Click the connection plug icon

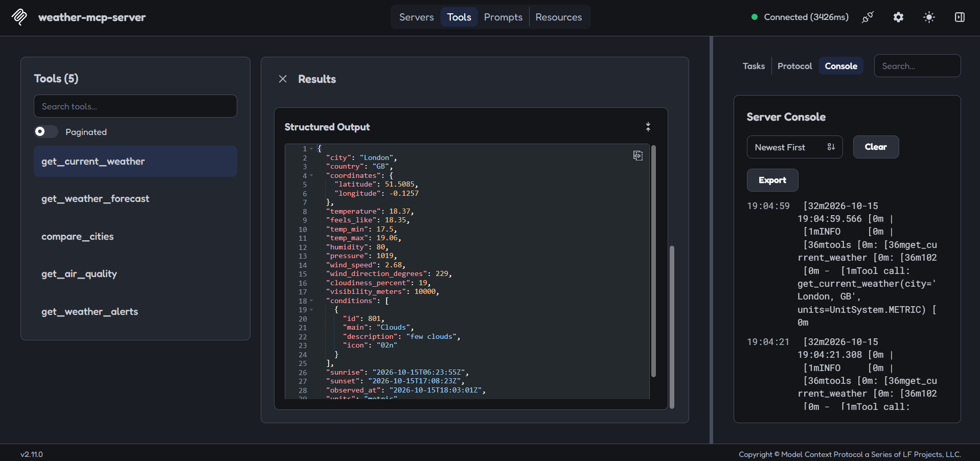click(x=868, y=17)
